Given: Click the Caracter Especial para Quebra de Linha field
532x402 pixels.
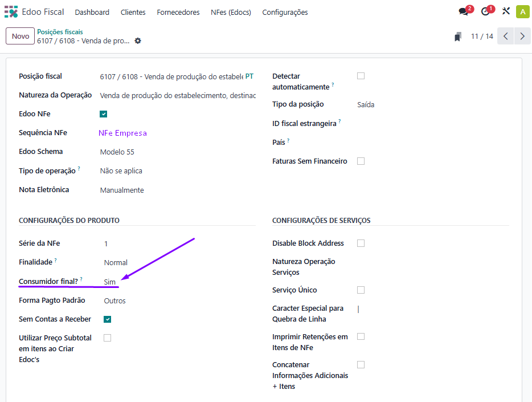Looking at the screenshot, I should (432, 309).
